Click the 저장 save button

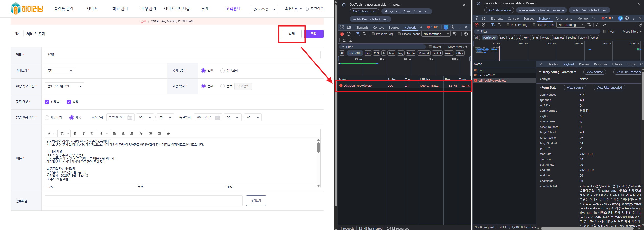314,34
